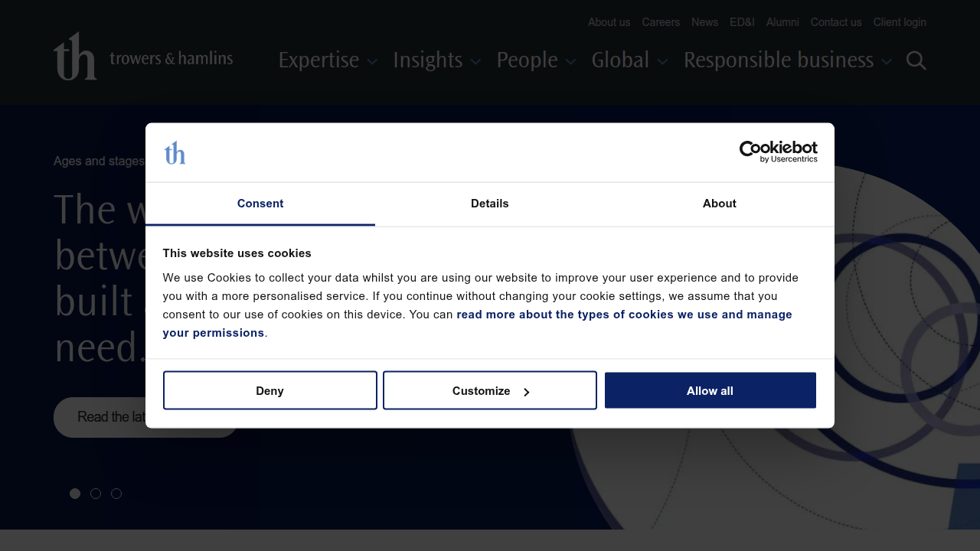Open the site search magnifier icon
Image resolution: width=980 pixels, height=551 pixels.
pos(916,60)
